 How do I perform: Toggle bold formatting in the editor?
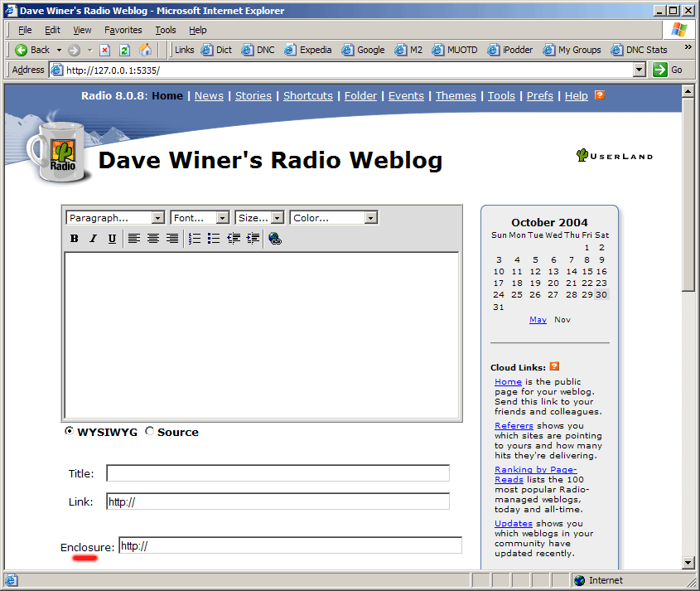74,239
